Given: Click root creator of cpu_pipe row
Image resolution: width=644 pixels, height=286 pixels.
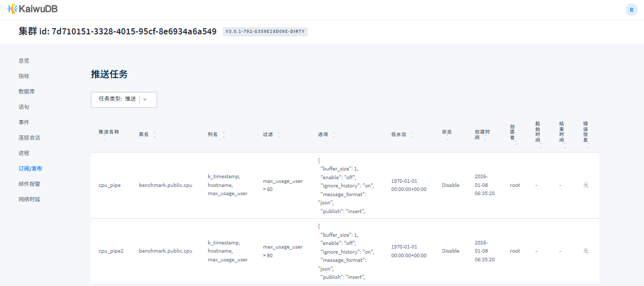Looking at the screenshot, I should [x=515, y=185].
